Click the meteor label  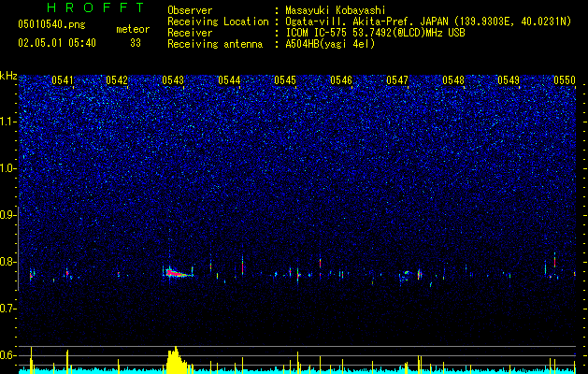[x=133, y=29]
